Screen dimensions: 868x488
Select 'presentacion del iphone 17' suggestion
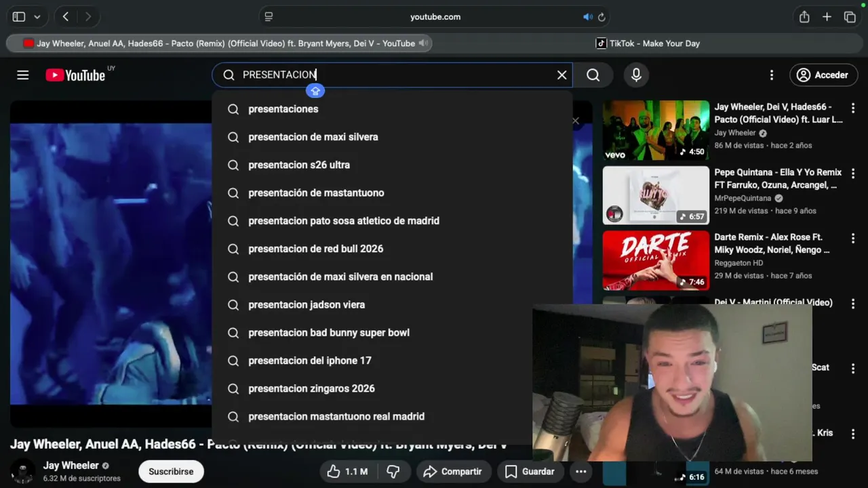pos(392,361)
